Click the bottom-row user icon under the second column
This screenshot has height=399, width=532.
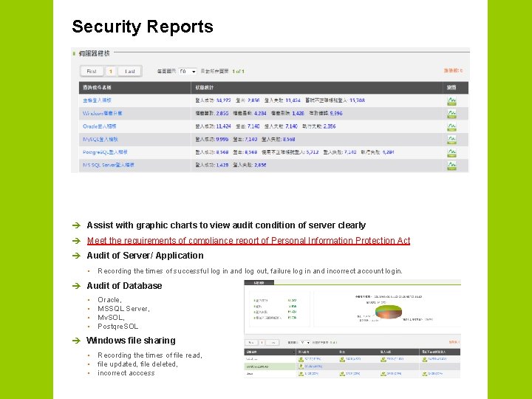click(301, 374)
